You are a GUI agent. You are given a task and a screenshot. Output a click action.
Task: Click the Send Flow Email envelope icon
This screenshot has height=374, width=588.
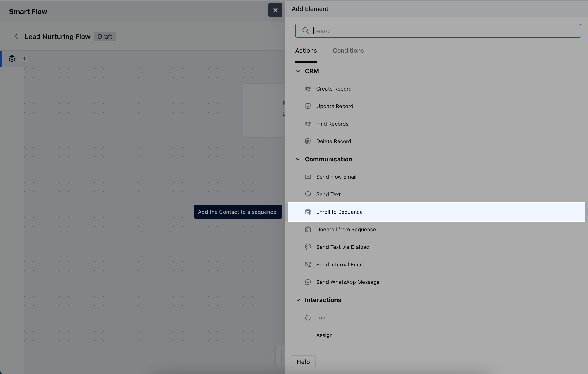click(308, 177)
